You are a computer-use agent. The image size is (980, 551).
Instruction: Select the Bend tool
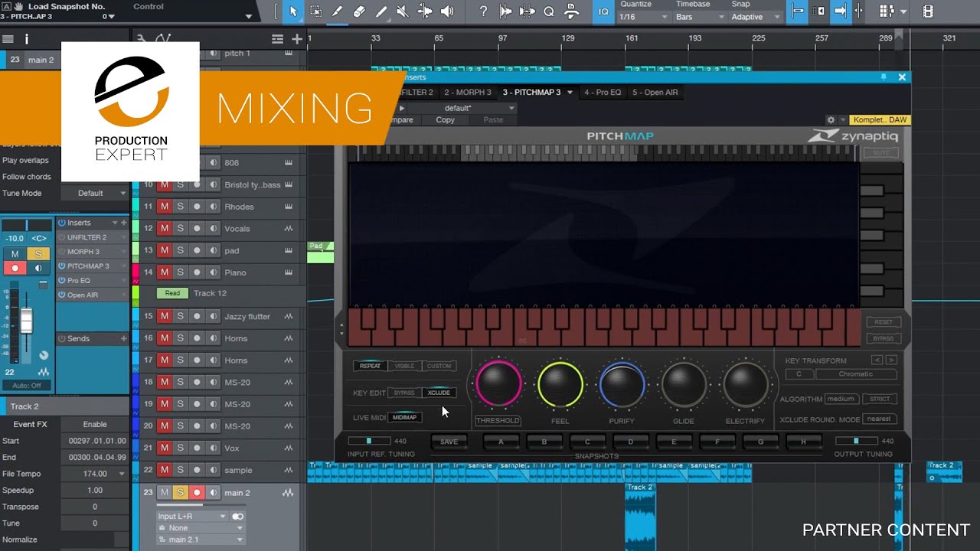pos(426,11)
